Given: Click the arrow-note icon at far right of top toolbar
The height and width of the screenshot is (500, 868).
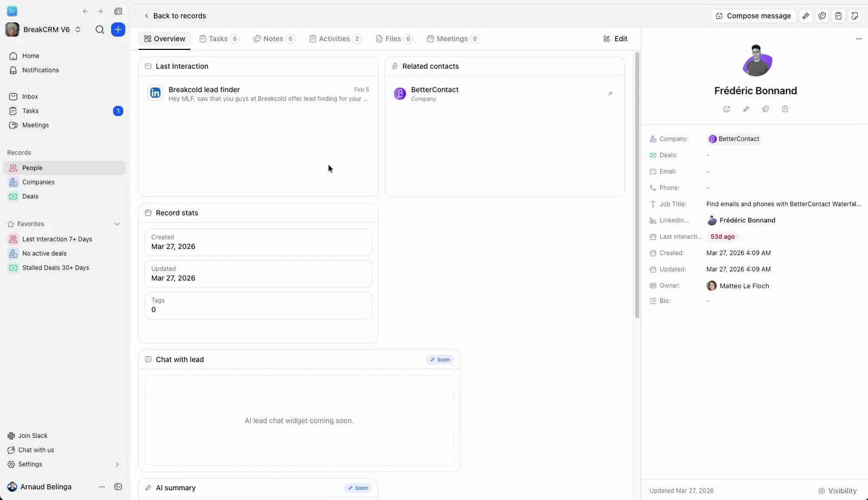Looking at the screenshot, I should click(854, 16).
